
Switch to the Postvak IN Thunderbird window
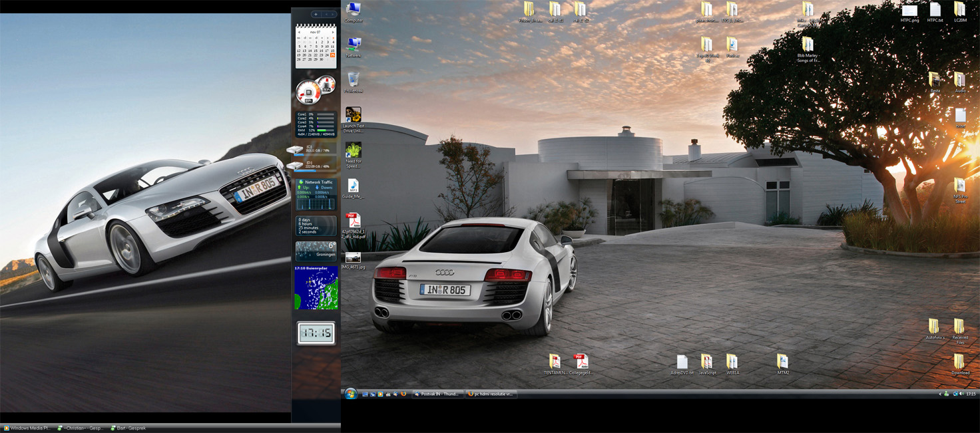(437, 394)
